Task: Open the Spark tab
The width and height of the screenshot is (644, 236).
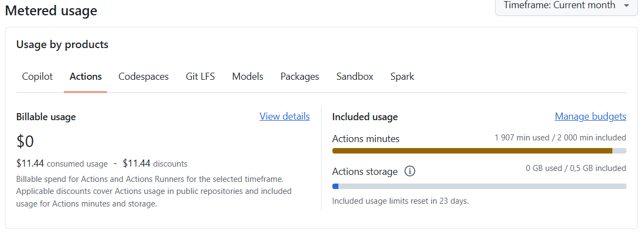Action: [x=402, y=76]
